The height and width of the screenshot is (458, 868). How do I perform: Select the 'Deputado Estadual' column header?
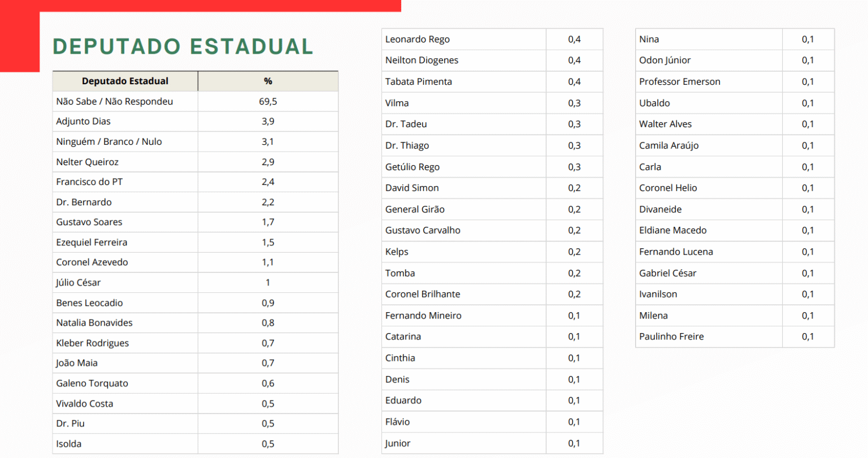click(x=125, y=81)
